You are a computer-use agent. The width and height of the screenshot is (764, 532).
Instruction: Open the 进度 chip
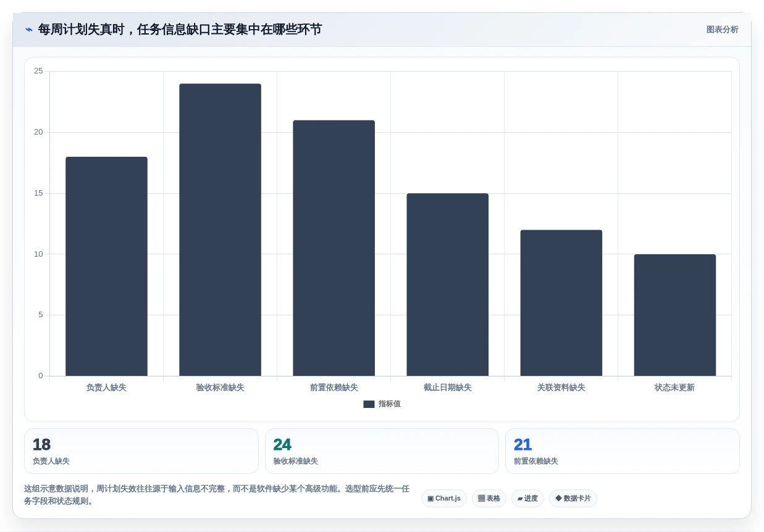[527, 499]
